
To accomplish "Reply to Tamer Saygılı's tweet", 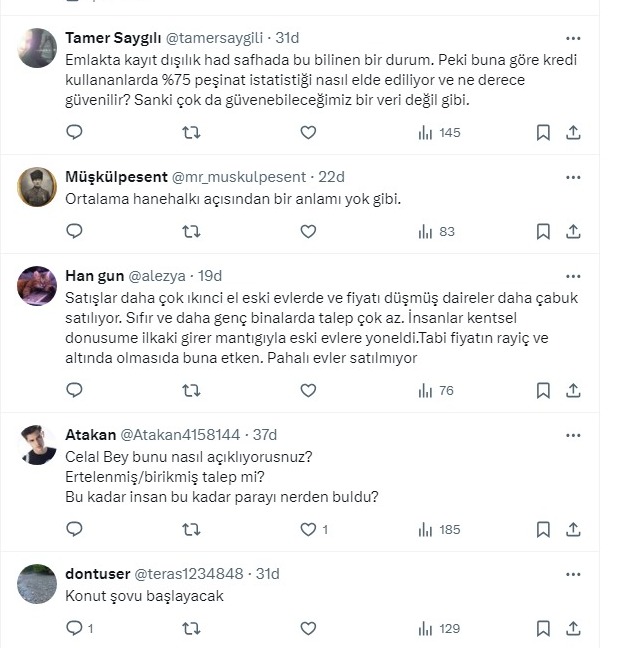I will point(74,132).
